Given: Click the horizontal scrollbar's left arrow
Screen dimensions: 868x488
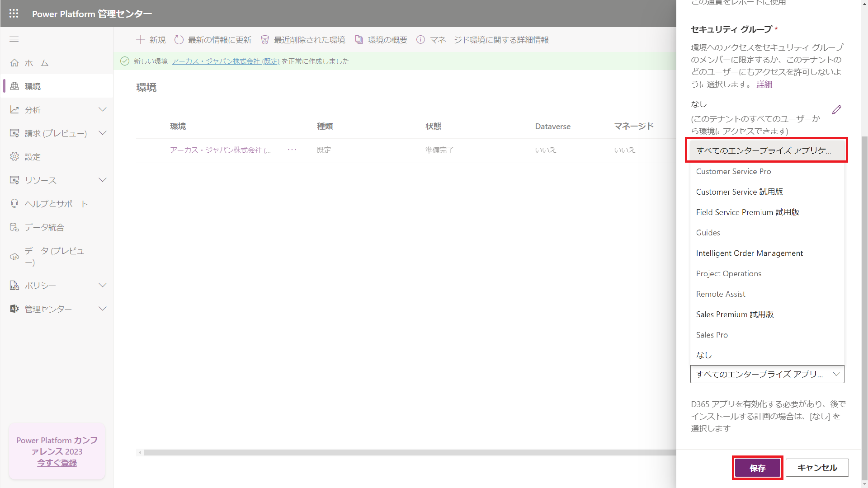Looking at the screenshot, I should point(140,452).
